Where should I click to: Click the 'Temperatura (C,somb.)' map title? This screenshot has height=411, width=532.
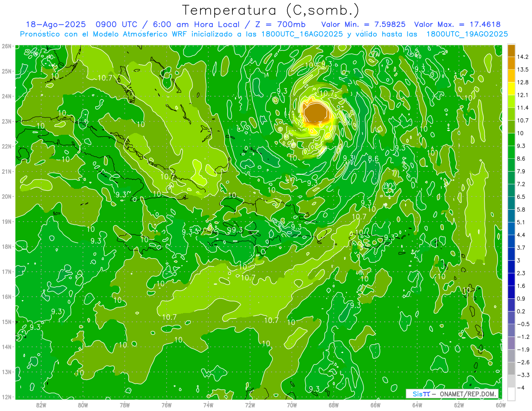pos(270,10)
